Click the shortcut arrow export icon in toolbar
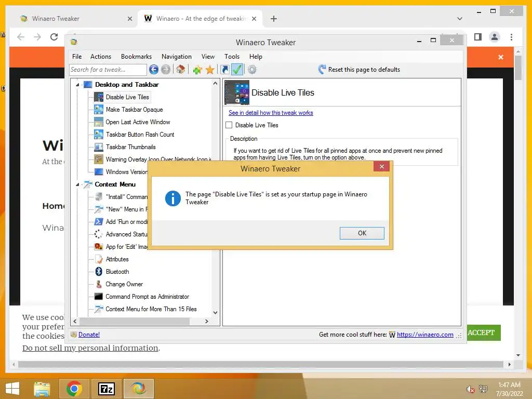Screen dimensions: 532x399 (224, 70)
